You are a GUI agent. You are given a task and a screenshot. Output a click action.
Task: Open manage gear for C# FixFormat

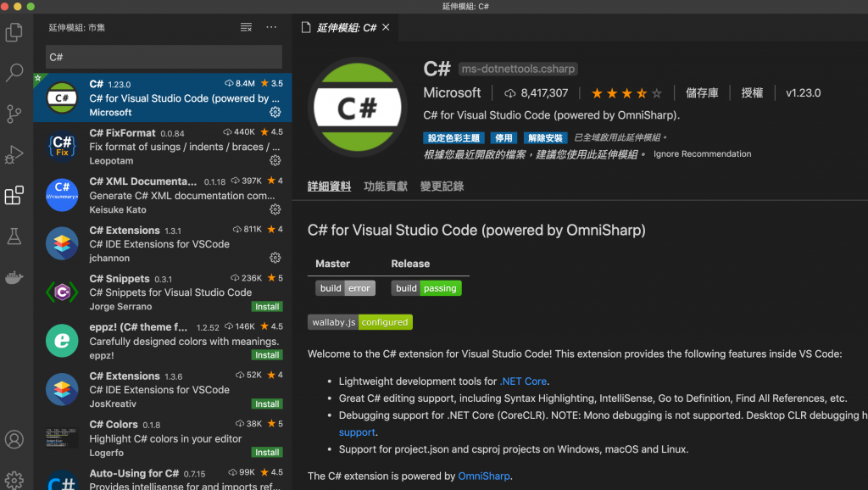tap(275, 160)
